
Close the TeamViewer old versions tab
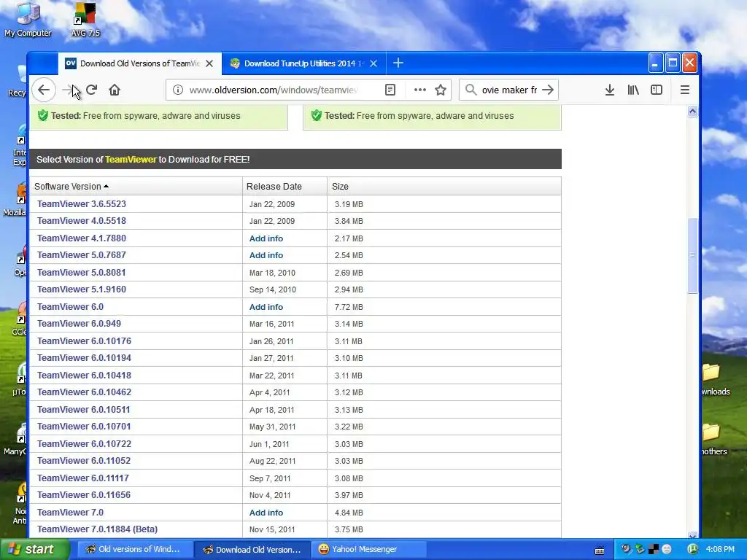pyautogui.click(x=209, y=63)
